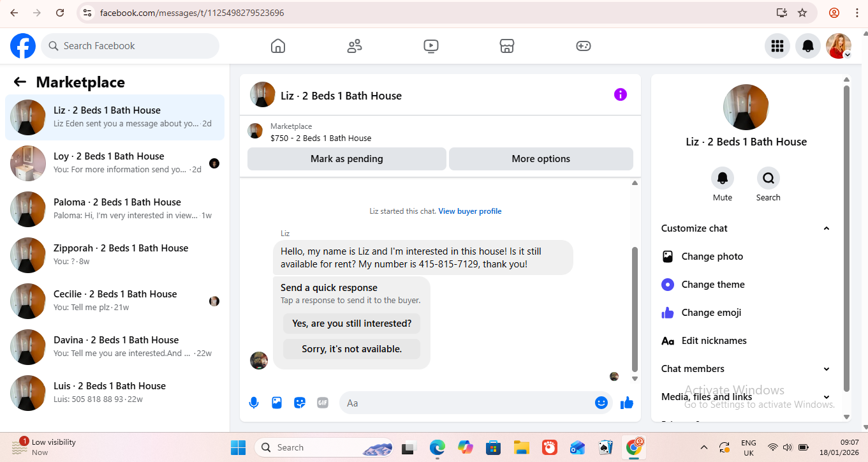The image size is (868, 462).
Task: Record a voice clip with microphone icon
Action: (x=254, y=403)
